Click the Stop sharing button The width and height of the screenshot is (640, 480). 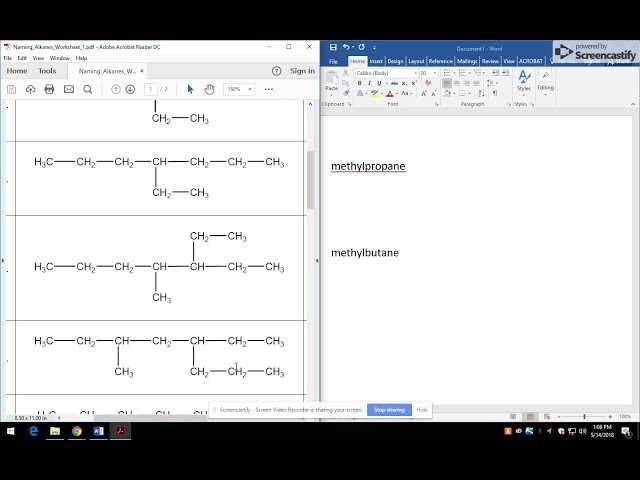click(389, 410)
